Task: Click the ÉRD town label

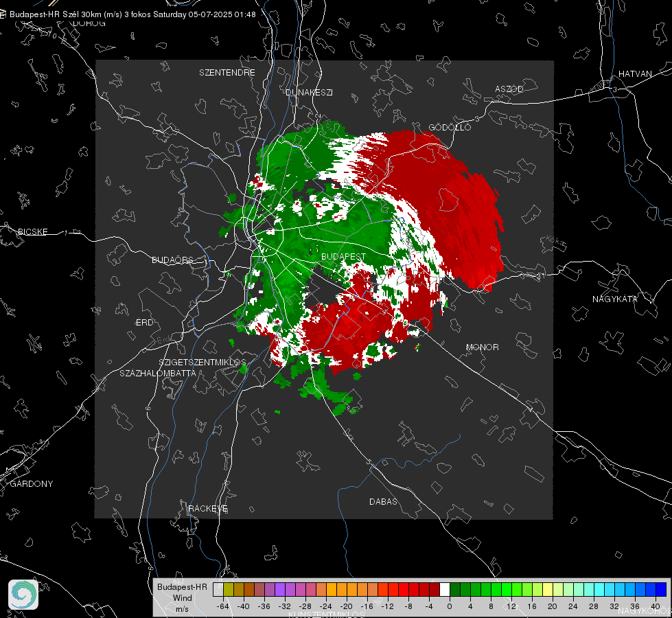Action: pyautogui.click(x=144, y=323)
